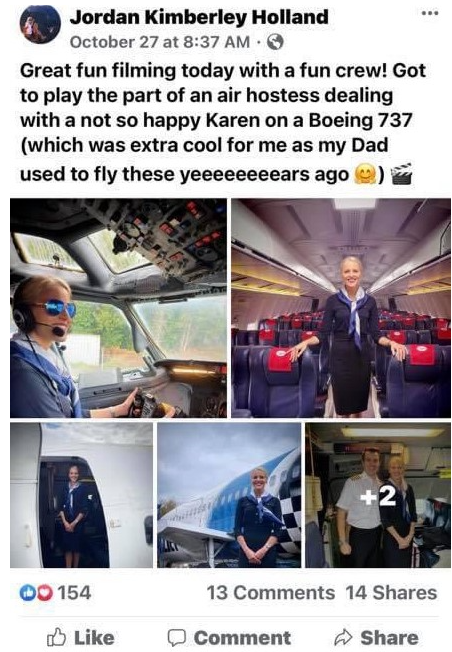Click the speech bubble Comment icon
Image resolution: width=452 pixels, height=652 pixels.
(176, 637)
